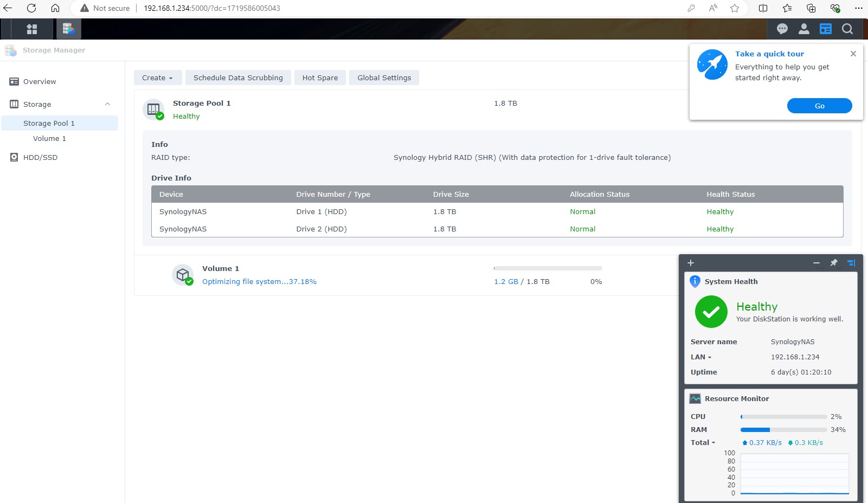The width and height of the screenshot is (868, 503).
Task: Open the DSM search magnifier icon
Action: [x=847, y=29]
